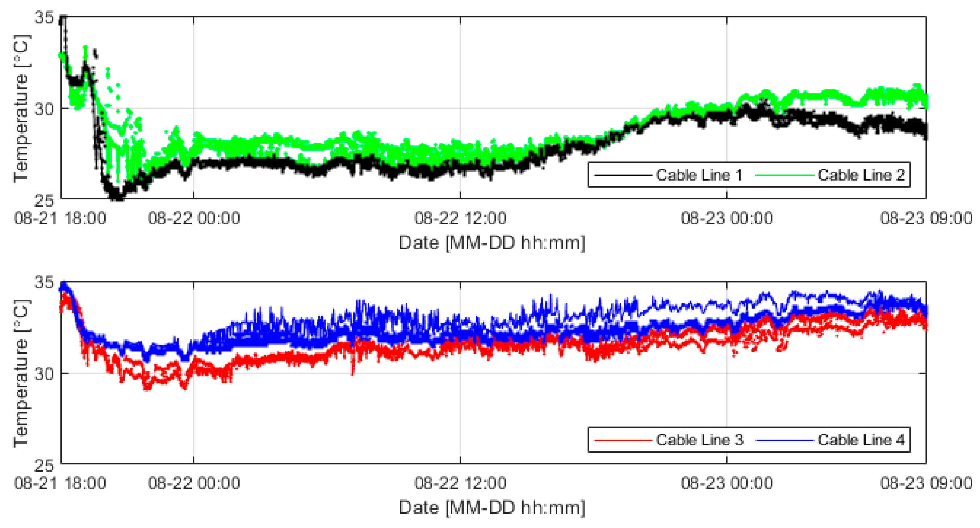Viewport: 980px width, 528px height.
Task: Click the top chart's Date x-axis title
Action: (x=491, y=242)
